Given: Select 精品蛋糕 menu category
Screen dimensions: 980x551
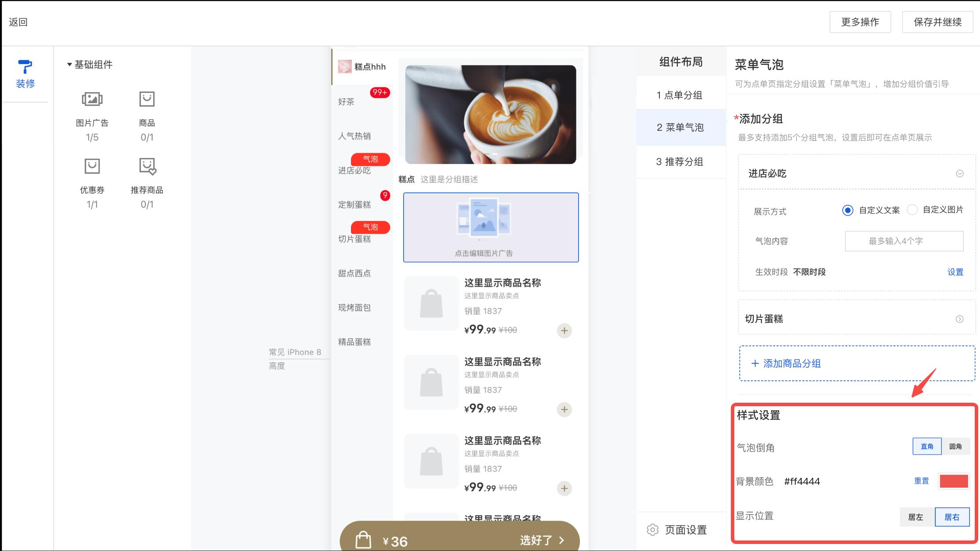Looking at the screenshot, I should (x=354, y=341).
